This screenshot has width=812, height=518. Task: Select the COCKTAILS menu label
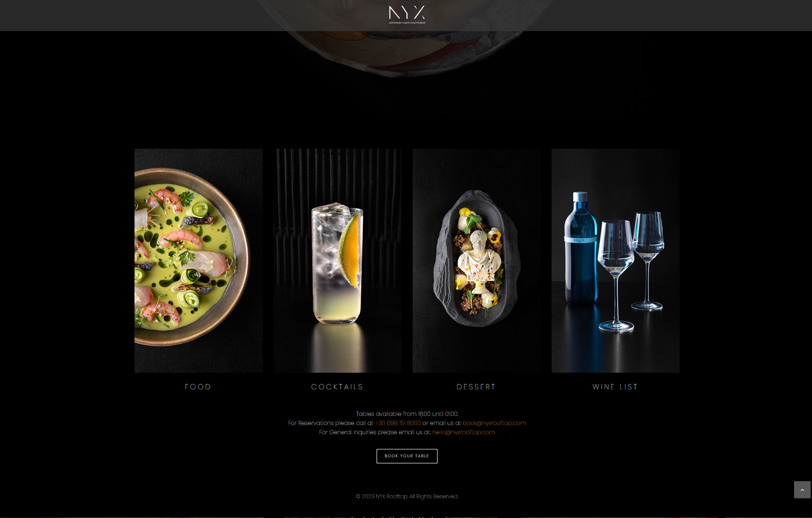tap(337, 387)
